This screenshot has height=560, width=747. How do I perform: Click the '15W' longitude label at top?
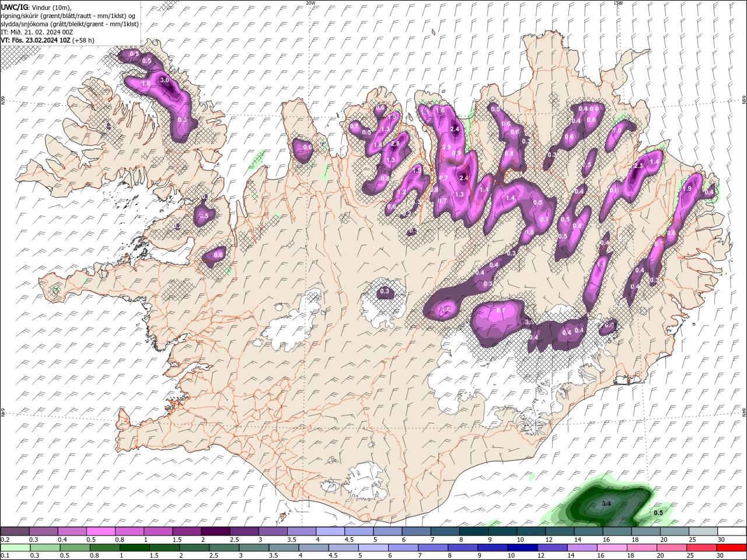617,3
